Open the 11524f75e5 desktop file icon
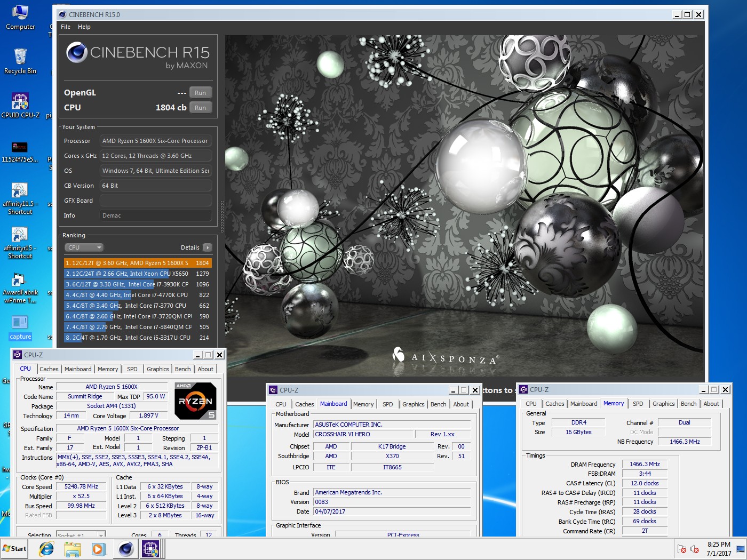Image resolution: width=747 pixels, height=560 pixels. (20, 151)
